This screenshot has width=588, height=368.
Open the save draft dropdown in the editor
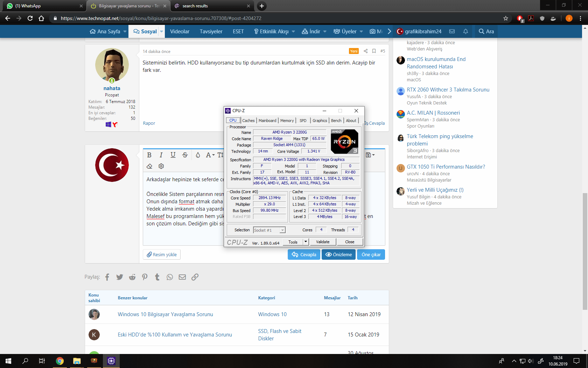coord(370,155)
